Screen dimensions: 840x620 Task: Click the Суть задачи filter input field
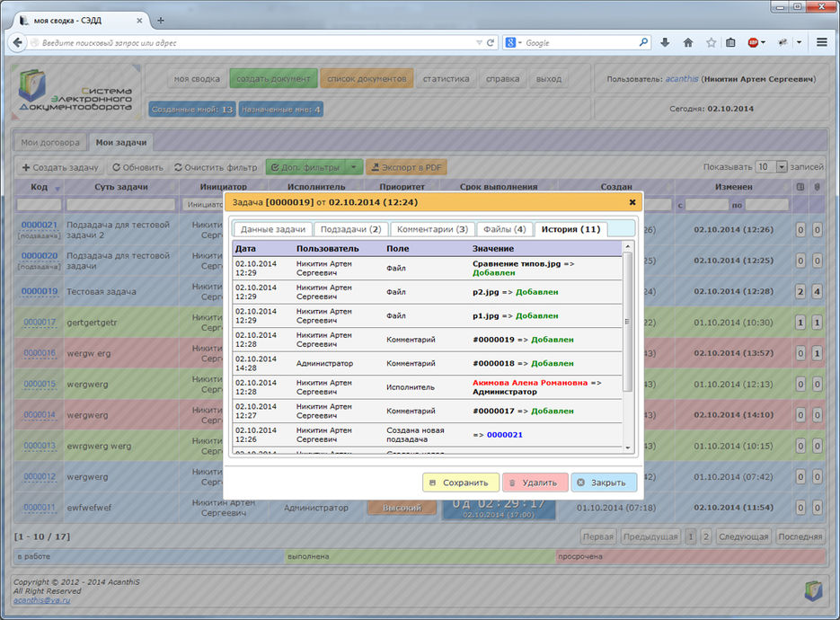coord(120,204)
